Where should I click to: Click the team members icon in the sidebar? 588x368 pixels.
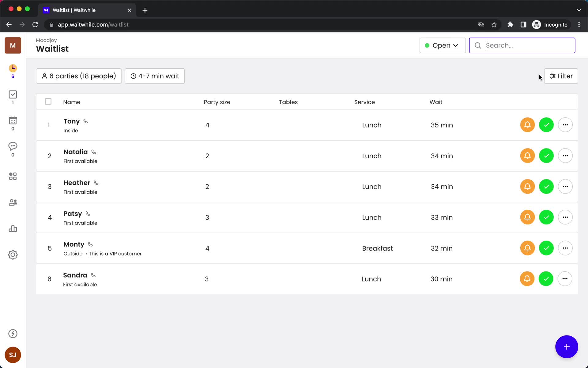(13, 202)
